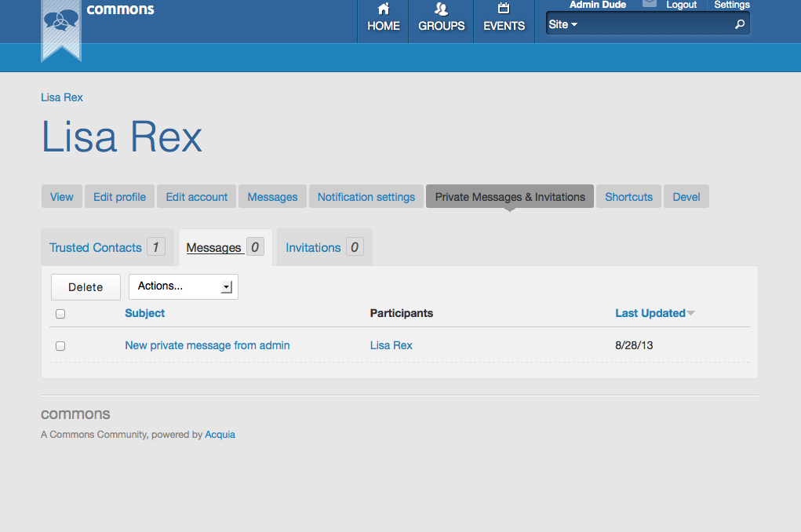
Task: Open the envelope messages icon in header
Action: point(649,4)
